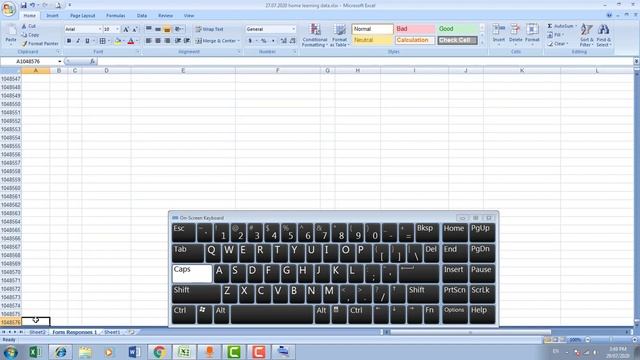Insert cells using Insert button

click(x=499, y=35)
